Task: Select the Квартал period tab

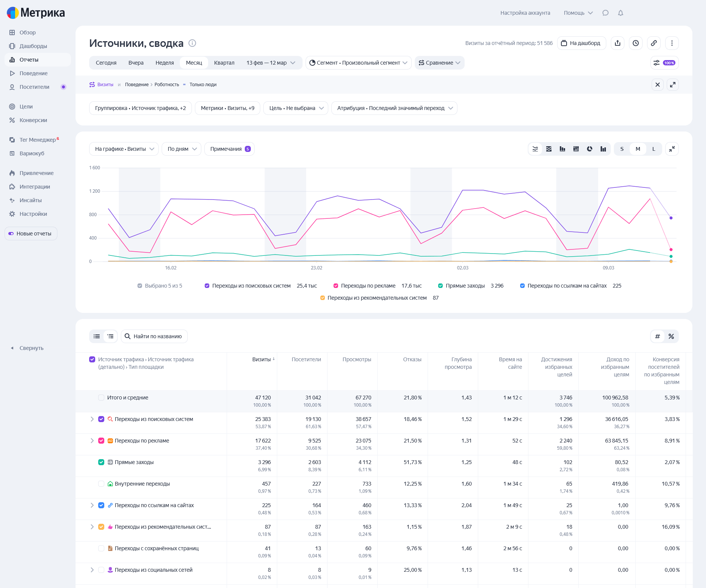Action: [224, 63]
